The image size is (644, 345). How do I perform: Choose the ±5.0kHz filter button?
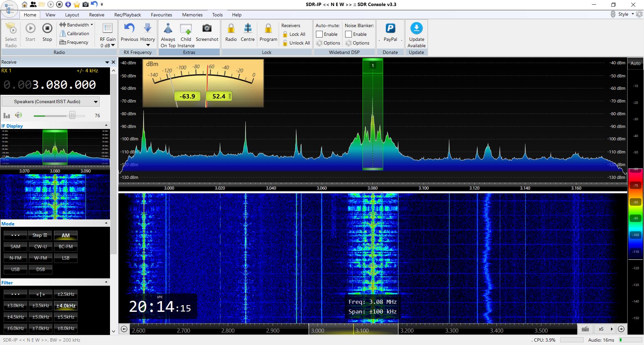41,317
